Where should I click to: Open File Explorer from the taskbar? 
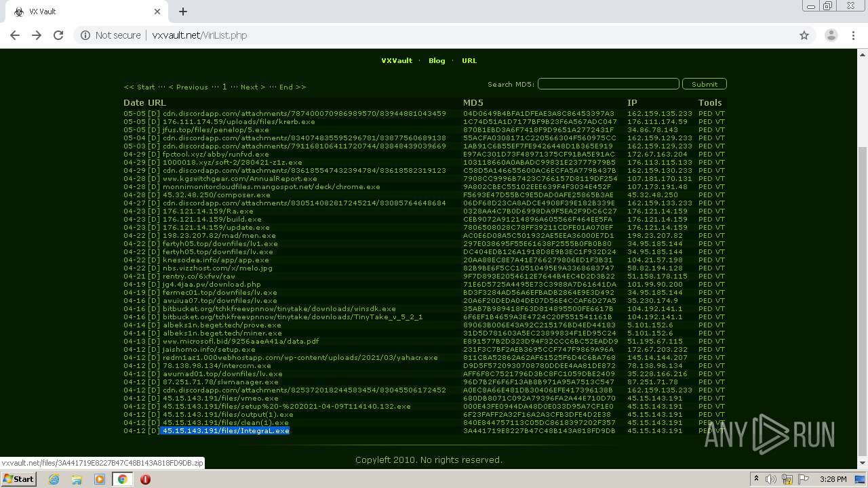click(77, 479)
